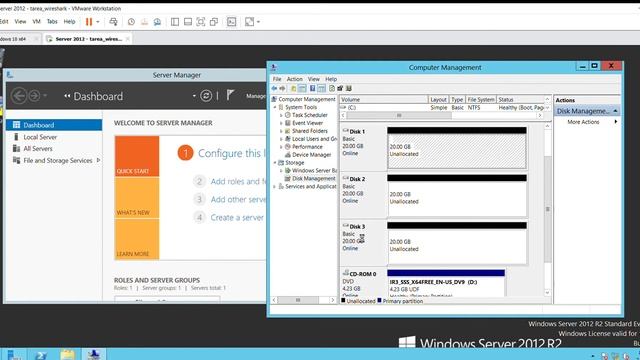Open the VMware VM menu
Screen dimensions: 640x360
tap(36, 22)
